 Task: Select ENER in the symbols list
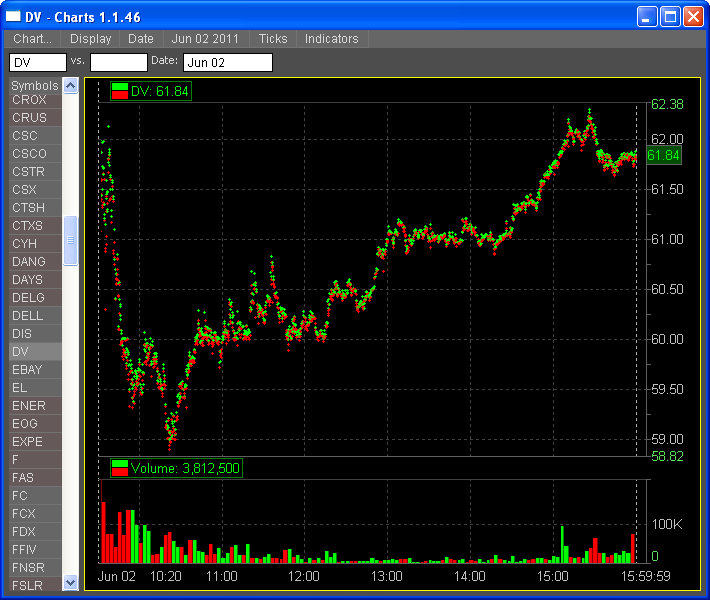tap(35, 406)
